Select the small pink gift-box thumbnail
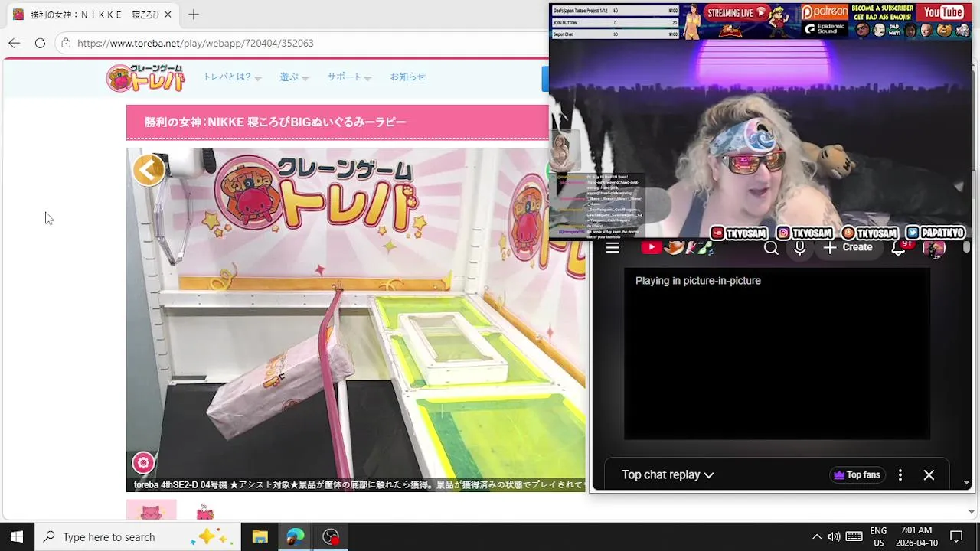The height and width of the screenshot is (551, 980). pyautogui.click(x=204, y=512)
